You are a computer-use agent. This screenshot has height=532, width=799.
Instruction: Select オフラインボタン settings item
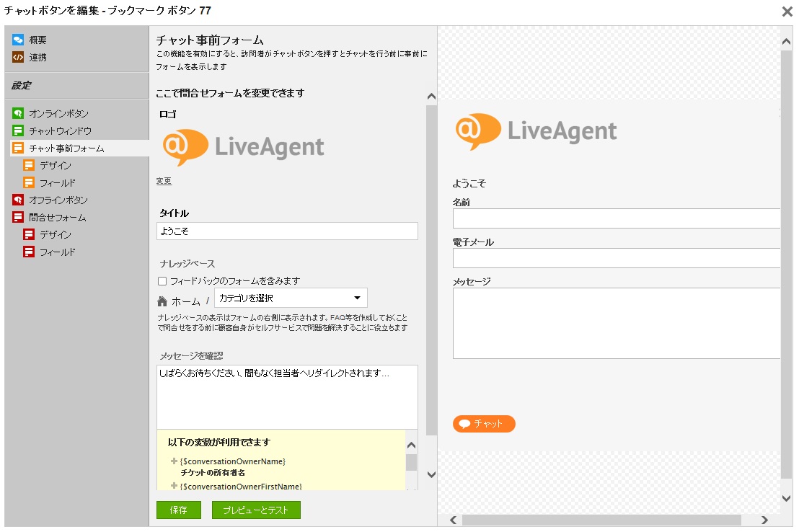[58, 200]
